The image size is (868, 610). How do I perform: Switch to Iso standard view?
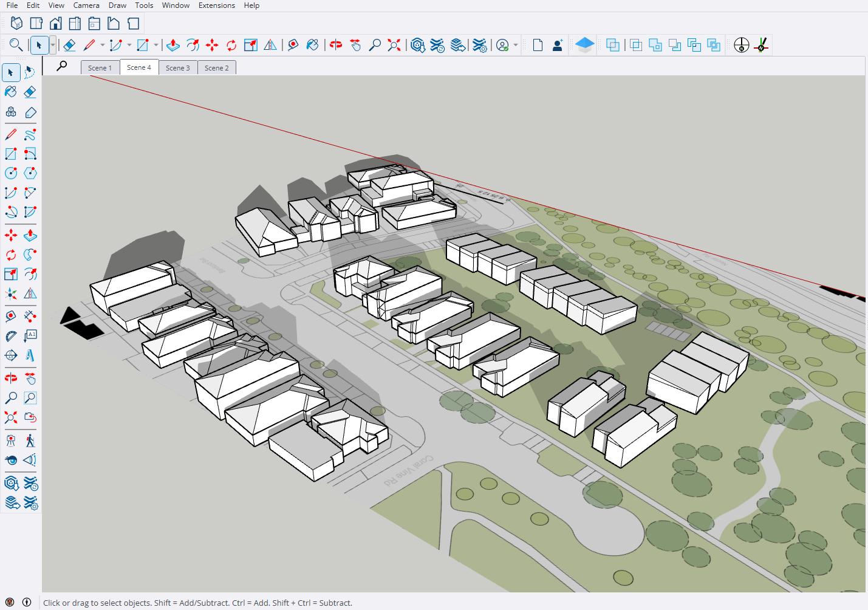tap(16, 24)
